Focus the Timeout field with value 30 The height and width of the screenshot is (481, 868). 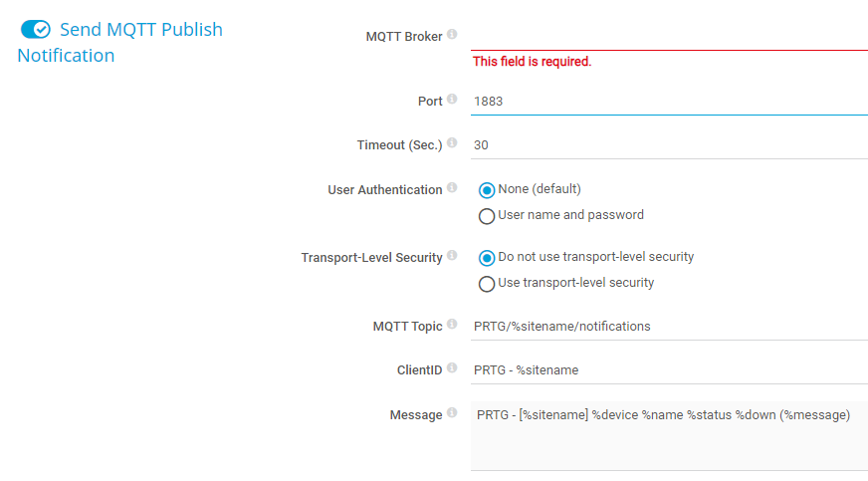click(669, 144)
